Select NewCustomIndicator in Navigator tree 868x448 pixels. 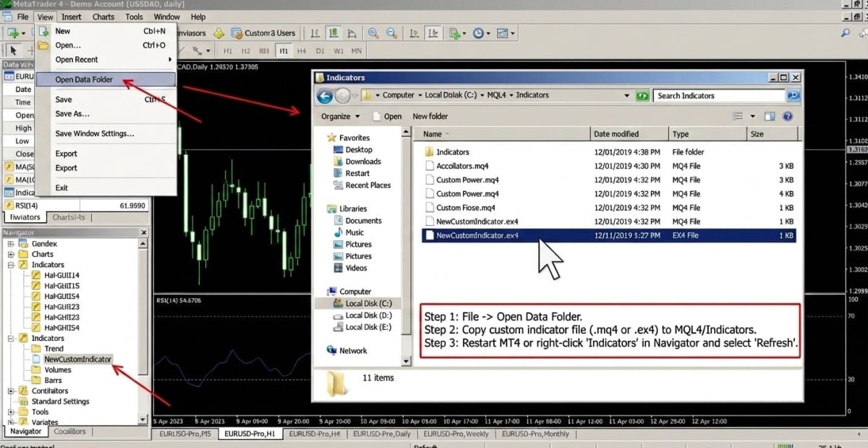(x=77, y=359)
